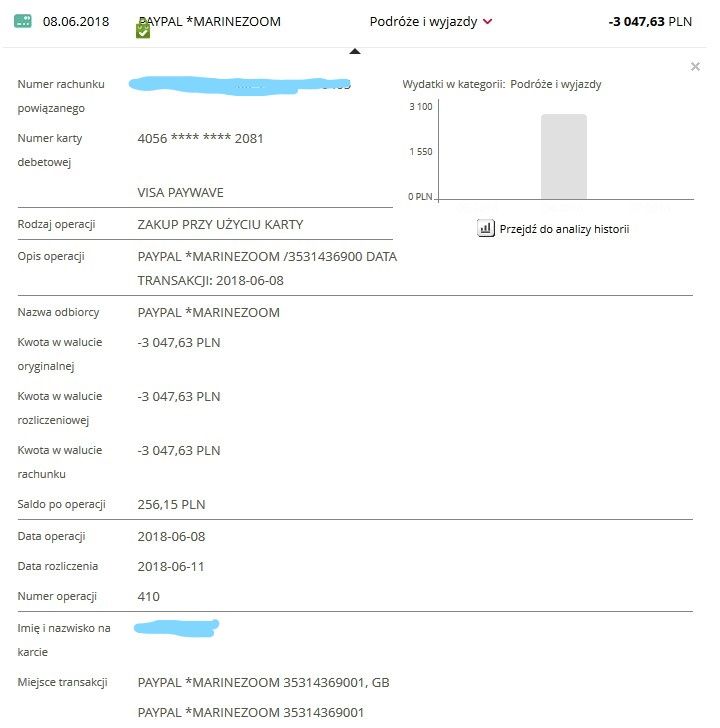Select the debit card number 4056 **** **** 2081
Image resolution: width=720 pixels, height=728 pixels.
click(x=200, y=139)
